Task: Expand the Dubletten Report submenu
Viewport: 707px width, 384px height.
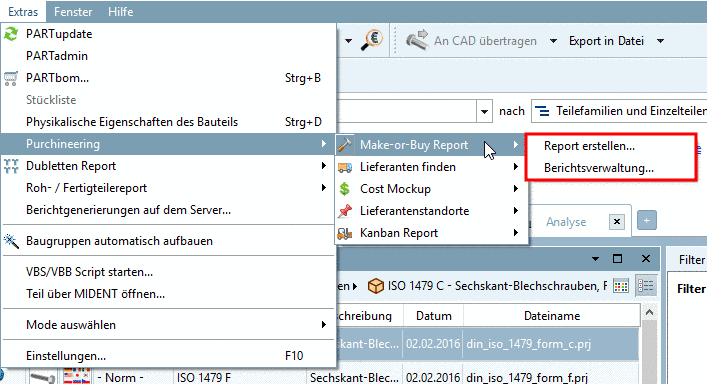Action: click(x=168, y=166)
